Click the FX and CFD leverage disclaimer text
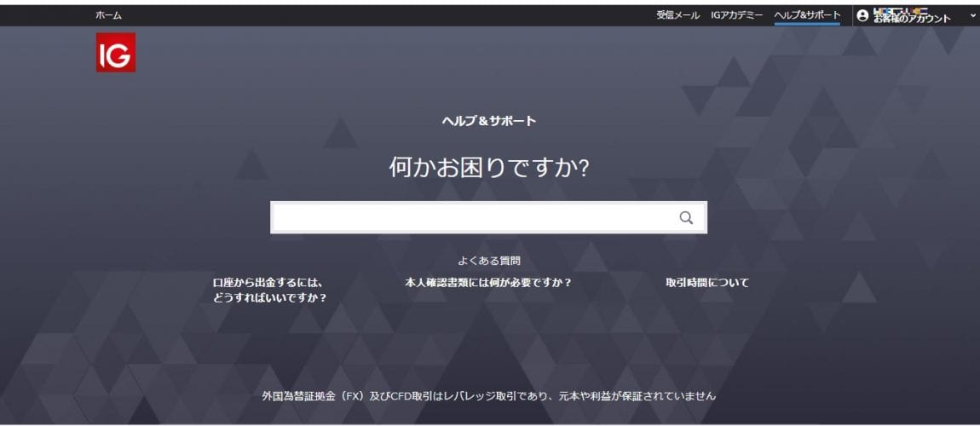The width and height of the screenshot is (980, 426). tap(489, 396)
